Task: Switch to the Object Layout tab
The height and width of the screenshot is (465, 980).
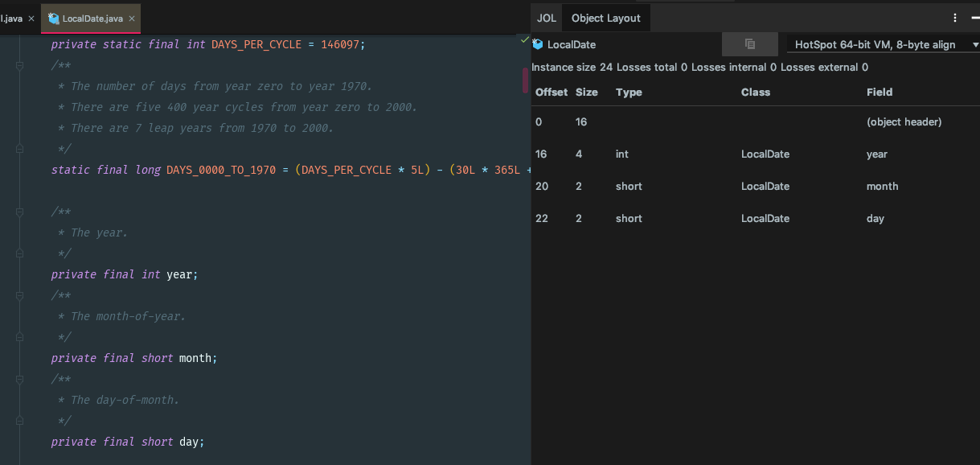Action: click(605, 18)
